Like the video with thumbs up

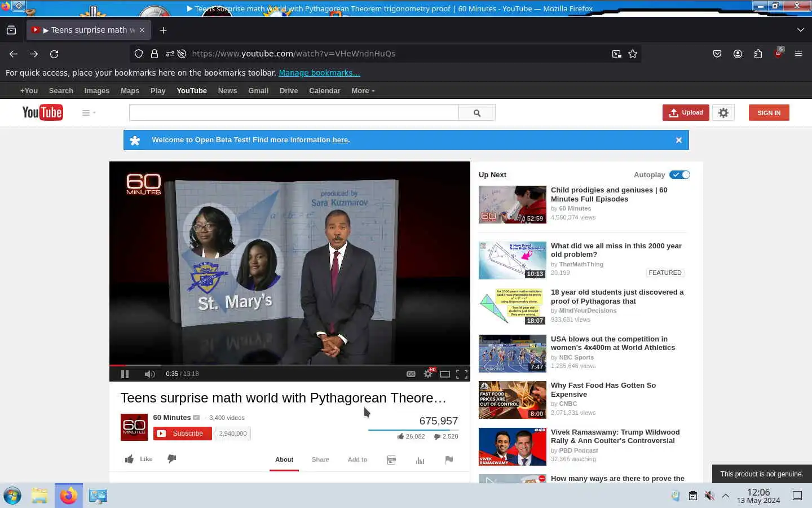point(139,459)
